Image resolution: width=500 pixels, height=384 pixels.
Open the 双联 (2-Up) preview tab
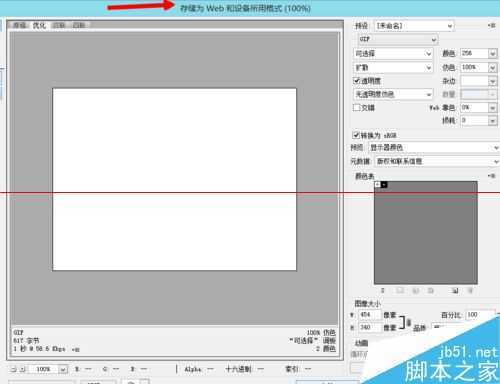pos(59,25)
